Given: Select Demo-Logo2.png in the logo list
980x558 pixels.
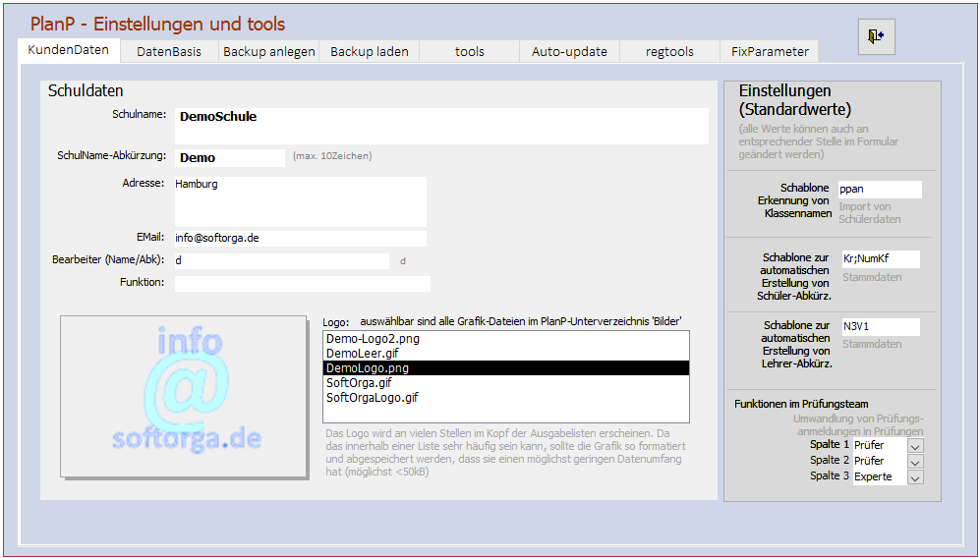Looking at the screenshot, I should [x=505, y=339].
